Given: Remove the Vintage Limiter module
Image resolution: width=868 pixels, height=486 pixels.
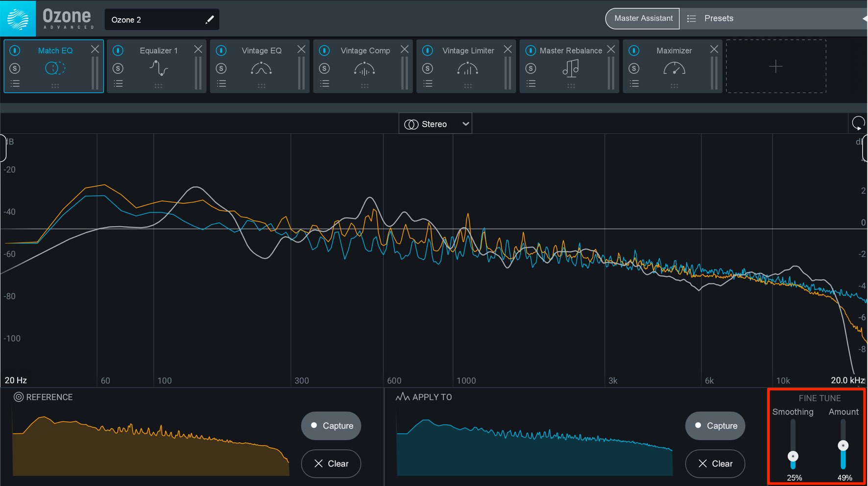Looking at the screenshot, I should tap(508, 49).
